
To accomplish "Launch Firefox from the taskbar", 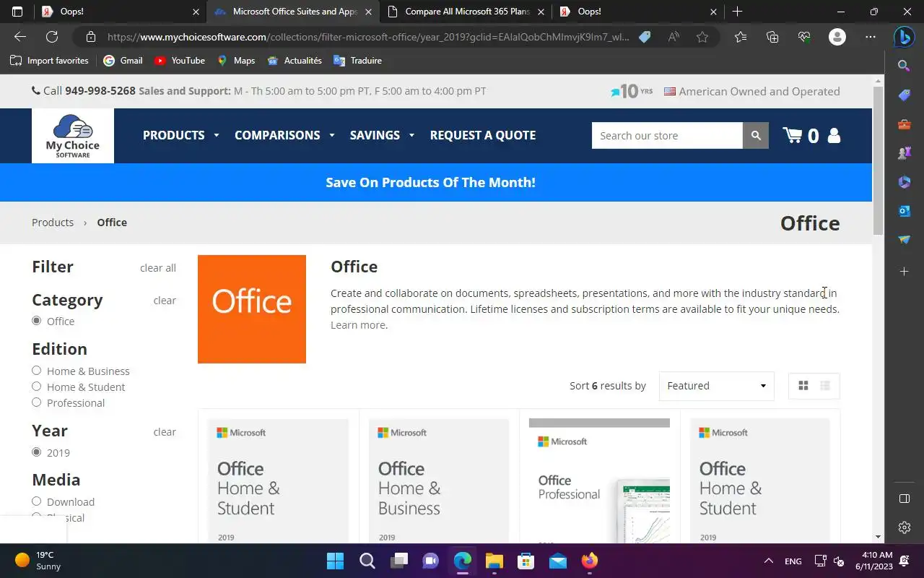I will tap(589, 561).
